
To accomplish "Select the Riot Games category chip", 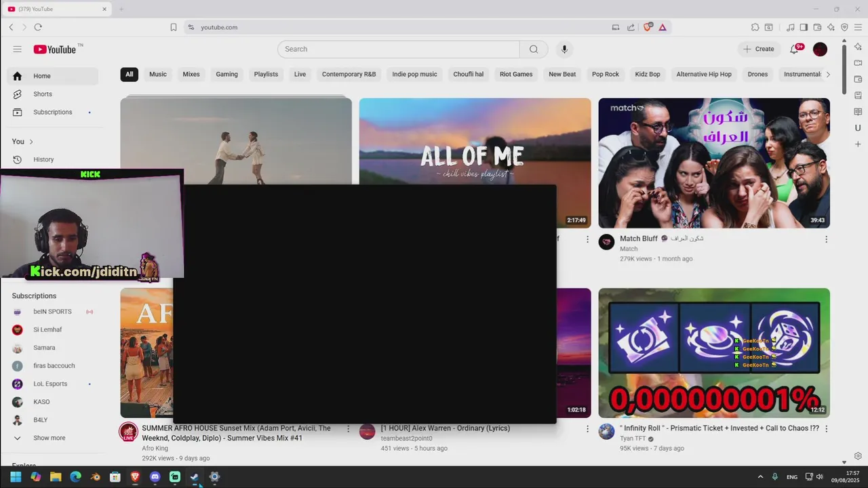I will tap(516, 74).
